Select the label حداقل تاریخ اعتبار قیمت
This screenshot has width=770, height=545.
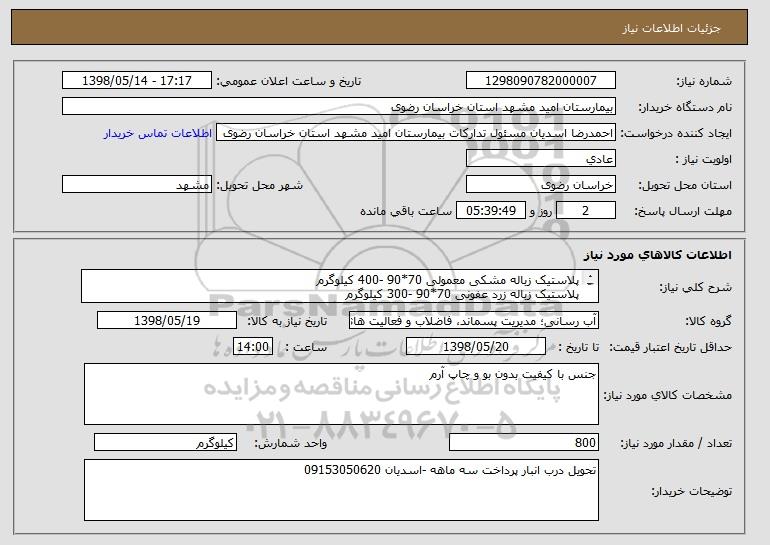(670, 347)
